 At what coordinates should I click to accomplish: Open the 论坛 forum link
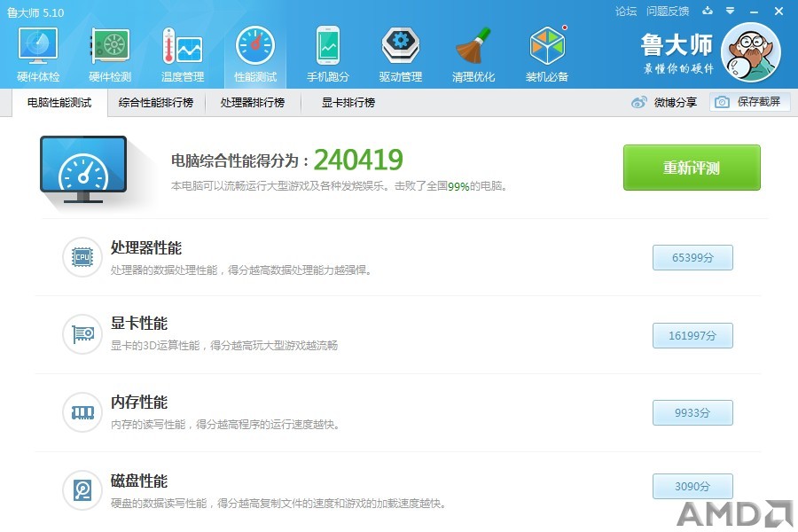pyautogui.click(x=626, y=12)
